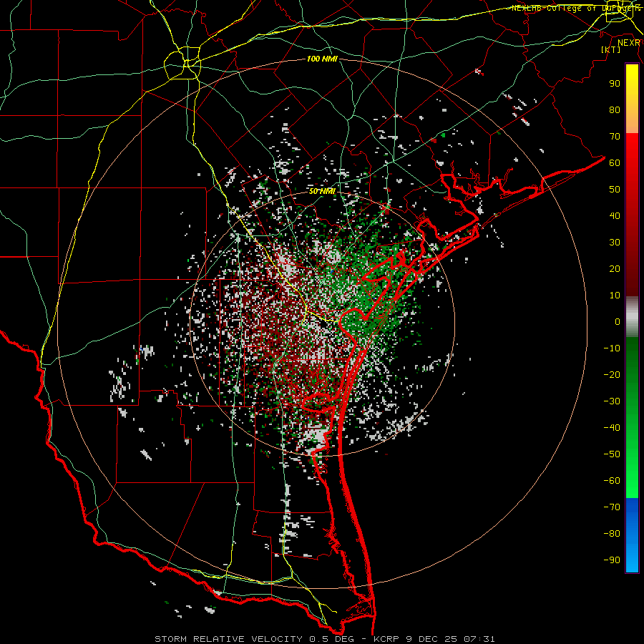Select the "-30" value on velocity scale

tap(612, 401)
